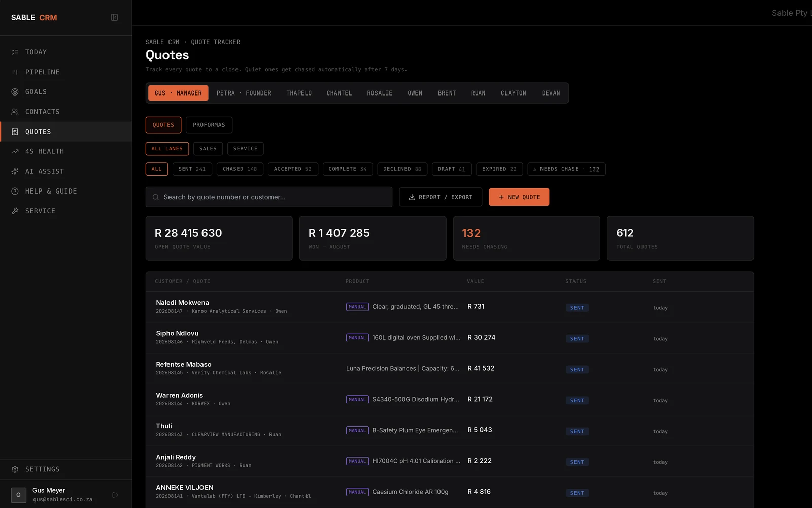Image resolution: width=812 pixels, height=508 pixels.
Task: Click the Goals target icon
Action: pos(15,92)
